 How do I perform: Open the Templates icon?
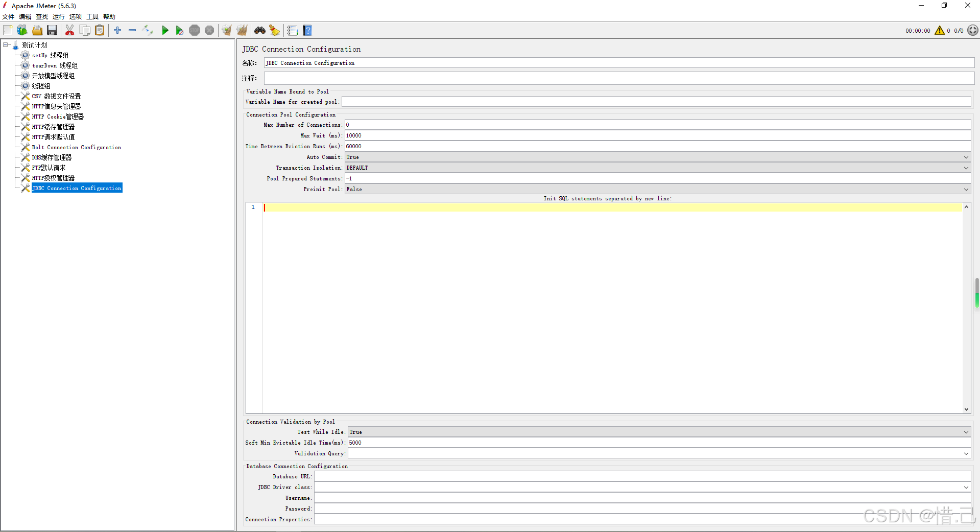point(22,31)
